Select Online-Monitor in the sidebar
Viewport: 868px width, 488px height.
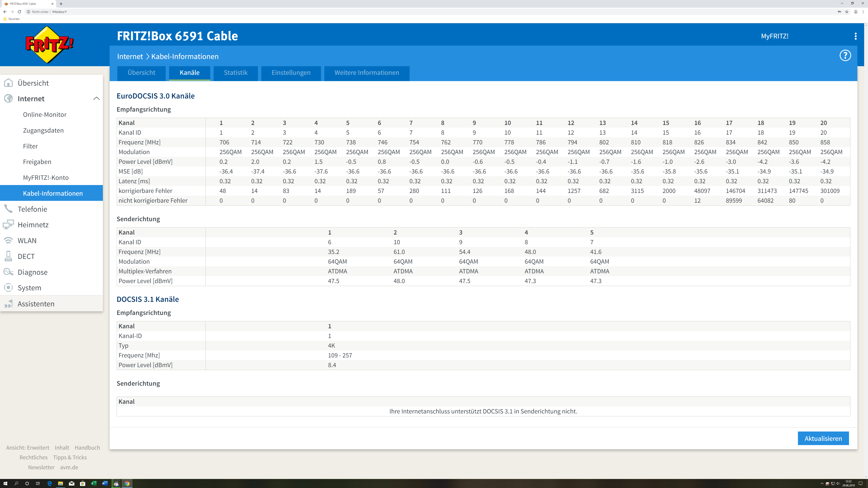[45, 115]
